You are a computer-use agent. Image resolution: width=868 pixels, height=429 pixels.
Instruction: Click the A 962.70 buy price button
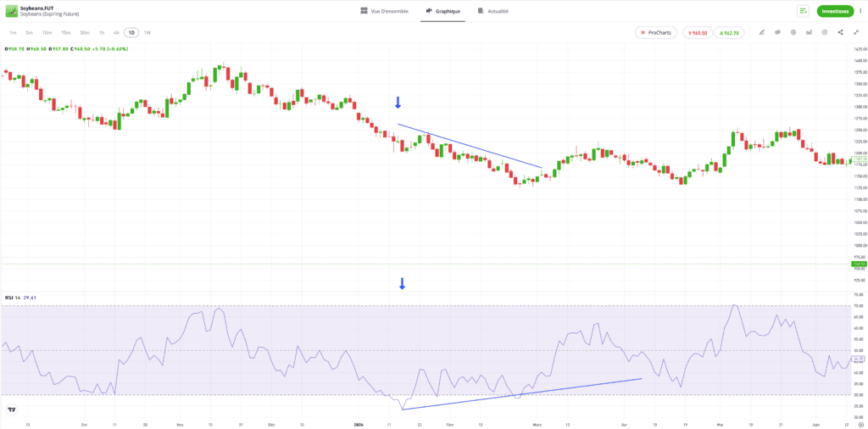[x=729, y=33]
